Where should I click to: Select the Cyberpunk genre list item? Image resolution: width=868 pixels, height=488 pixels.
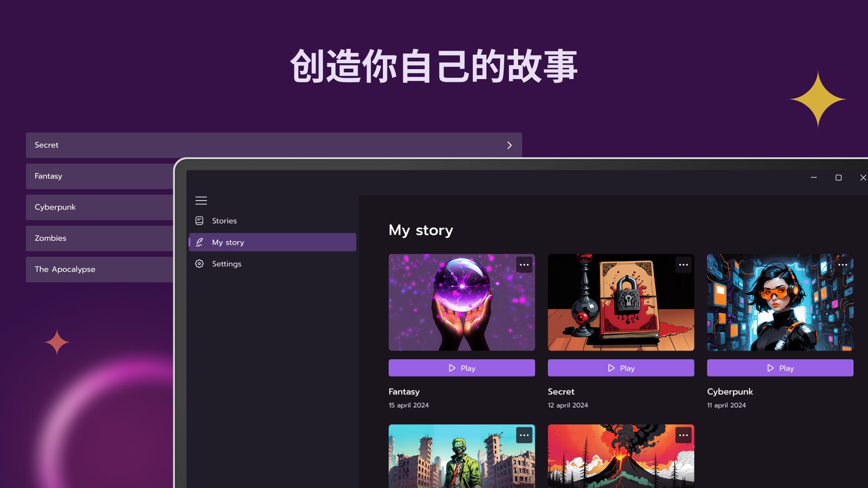click(99, 207)
